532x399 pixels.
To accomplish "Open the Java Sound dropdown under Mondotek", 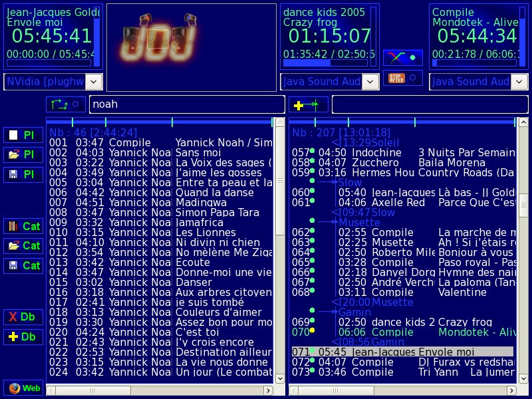I will (519, 82).
